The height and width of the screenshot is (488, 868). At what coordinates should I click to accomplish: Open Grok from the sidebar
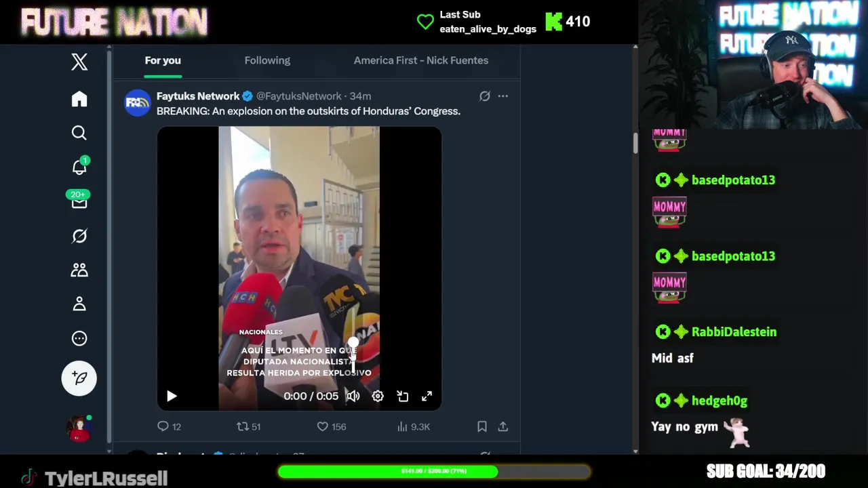(x=79, y=236)
